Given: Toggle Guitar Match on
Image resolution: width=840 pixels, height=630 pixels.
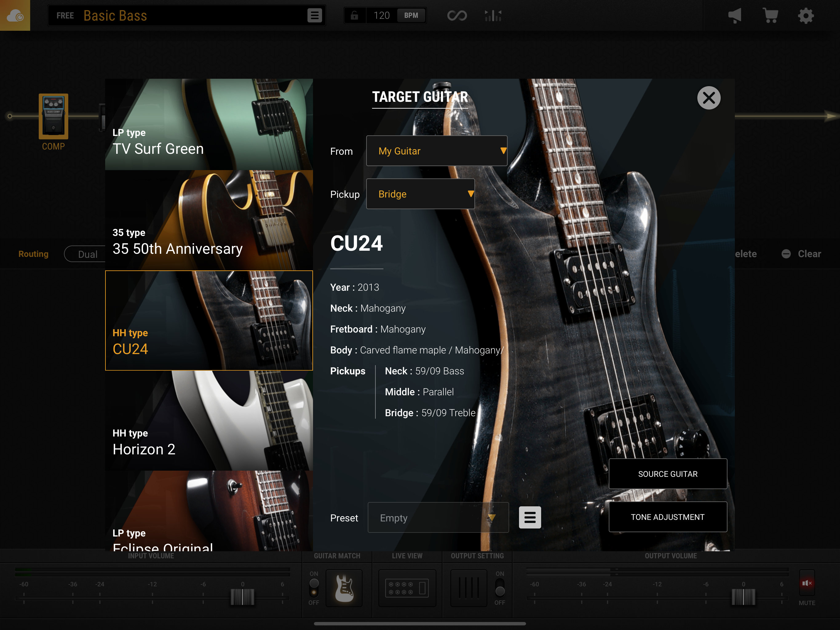Looking at the screenshot, I should 313,589.
